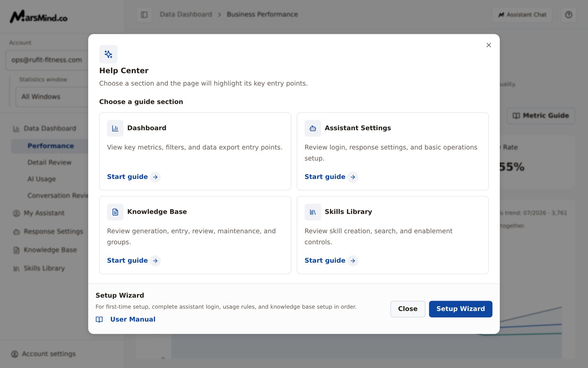Click the My Assistant person icon in sidebar
The width and height of the screenshot is (588, 368).
coord(16,213)
